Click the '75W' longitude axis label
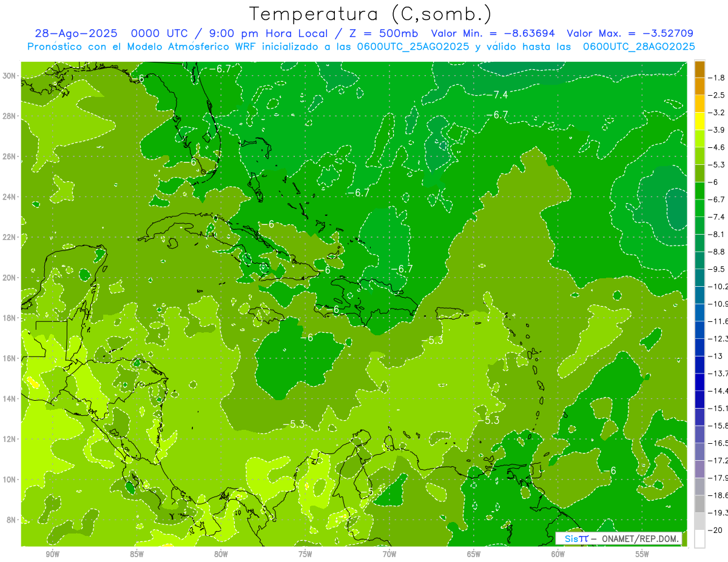This screenshot has height=562, width=728. coord(305,554)
